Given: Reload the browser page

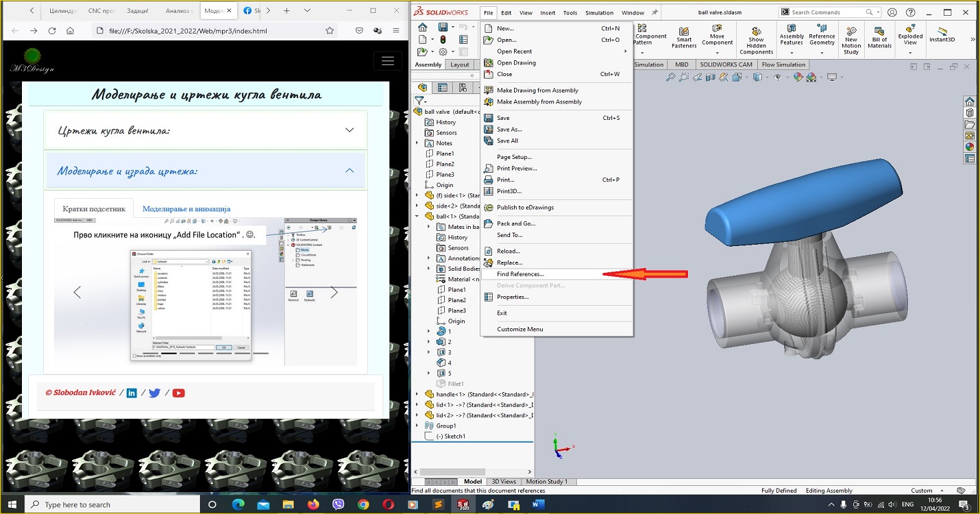Looking at the screenshot, I should (x=52, y=31).
